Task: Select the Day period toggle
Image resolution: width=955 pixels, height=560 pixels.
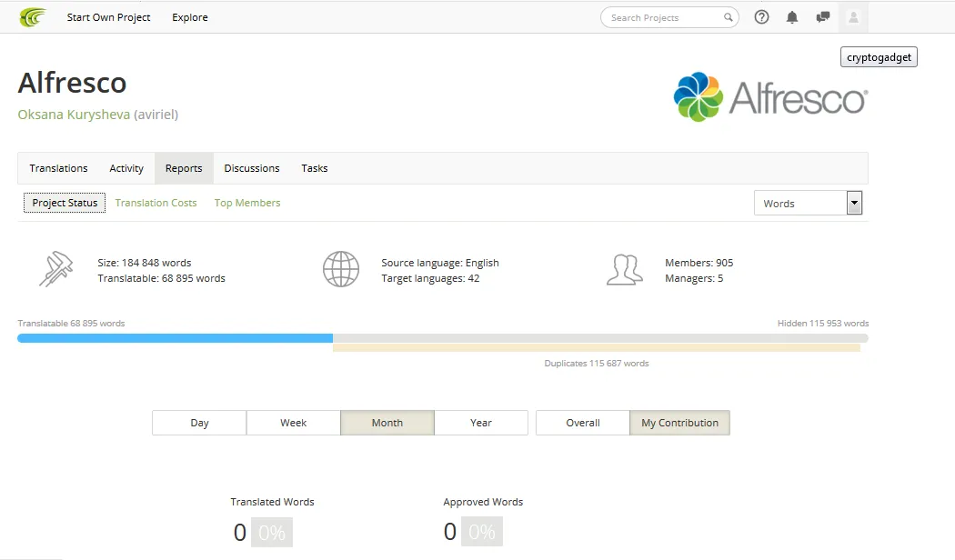Action: [x=199, y=423]
